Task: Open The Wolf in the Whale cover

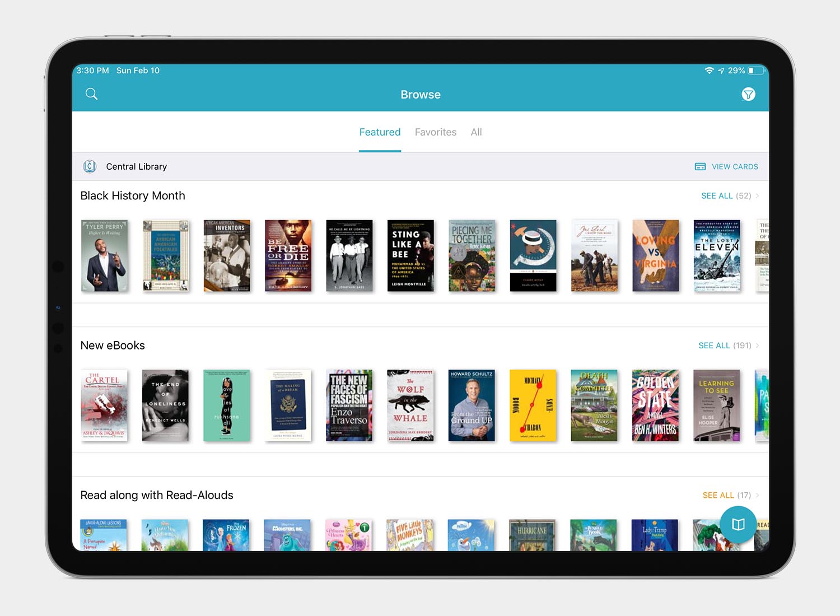Action: tap(410, 405)
